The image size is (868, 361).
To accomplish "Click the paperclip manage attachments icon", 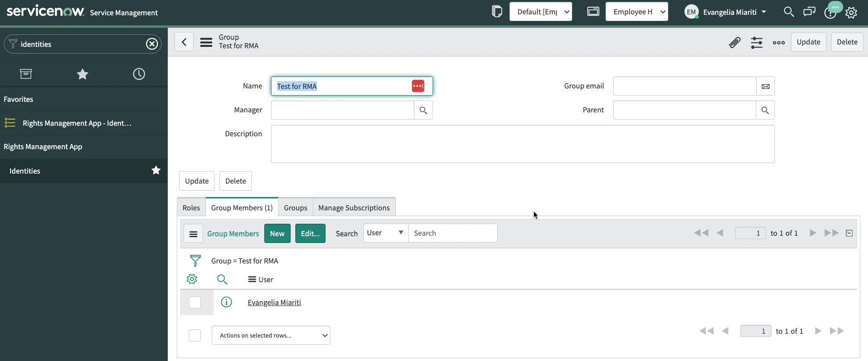I will click(735, 43).
